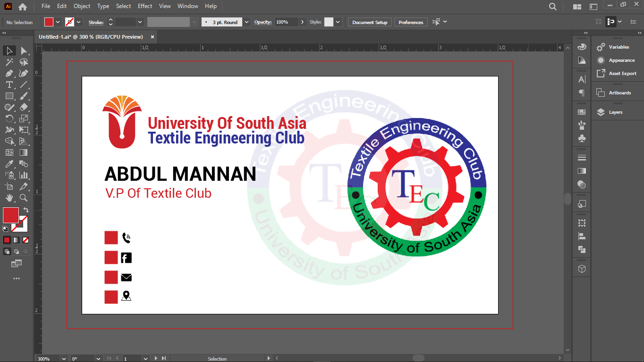644x362 pixels.
Task: Collapse the Tools panel with the double arrow
Action: click(x=4, y=33)
